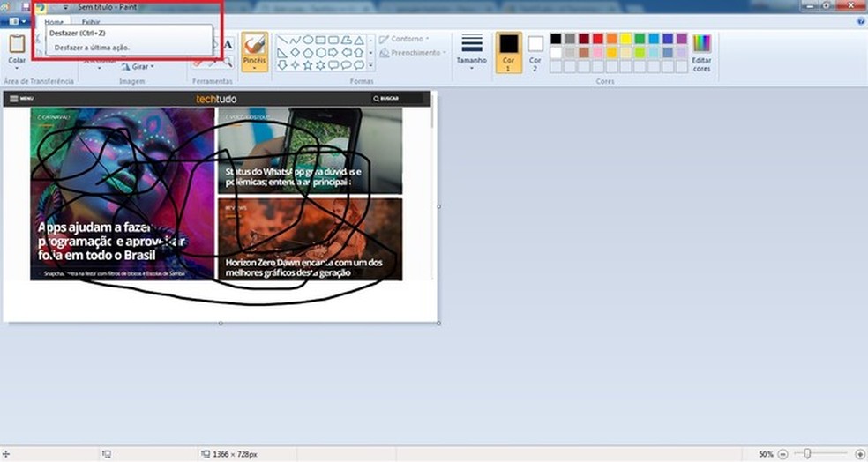Click the Save icon in quick access toolbar
The height and width of the screenshot is (462, 868).
(x=26, y=7)
